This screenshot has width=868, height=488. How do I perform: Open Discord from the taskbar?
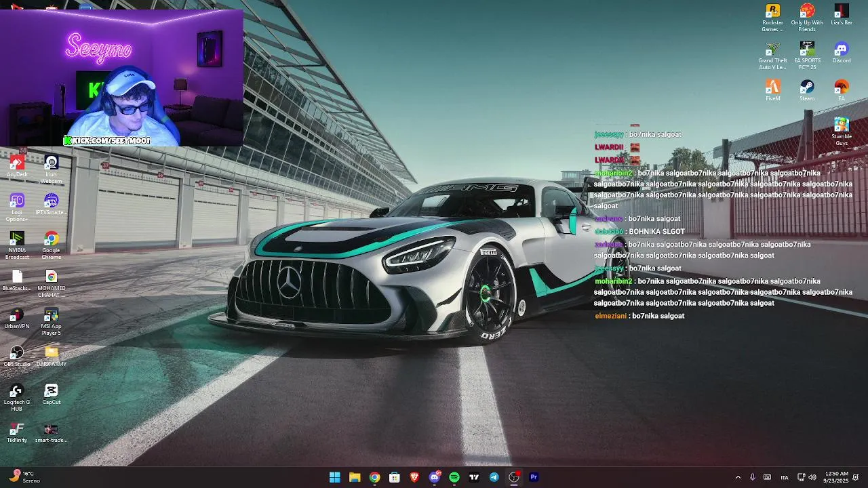[435, 477]
